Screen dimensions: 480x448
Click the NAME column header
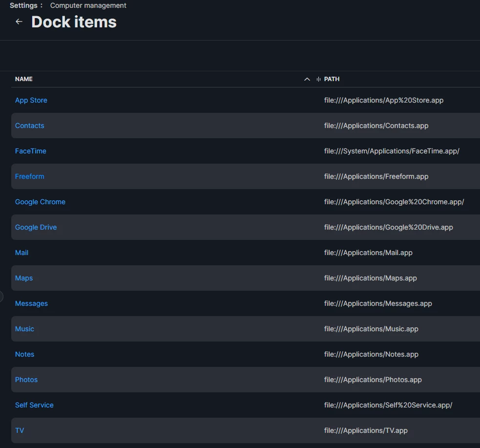tap(24, 79)
